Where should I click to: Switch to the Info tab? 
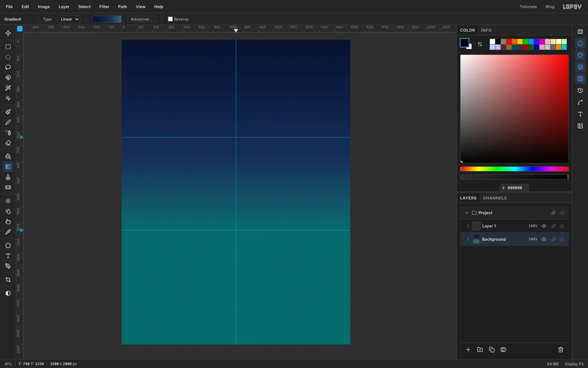[486, 30]
